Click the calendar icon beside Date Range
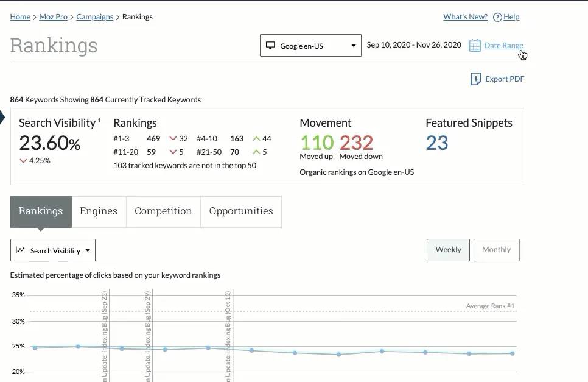Image resolution: width=588 pixels, height=382 pixels. tap(474, 46)
